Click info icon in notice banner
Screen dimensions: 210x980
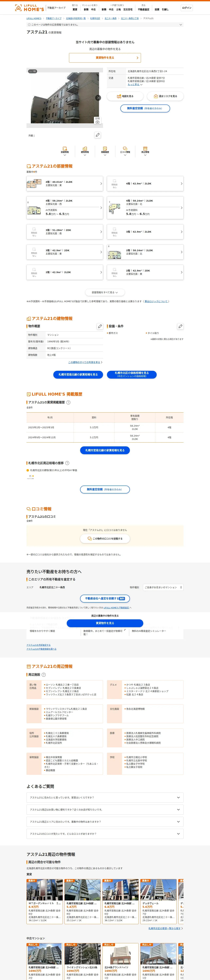[29, 25]
